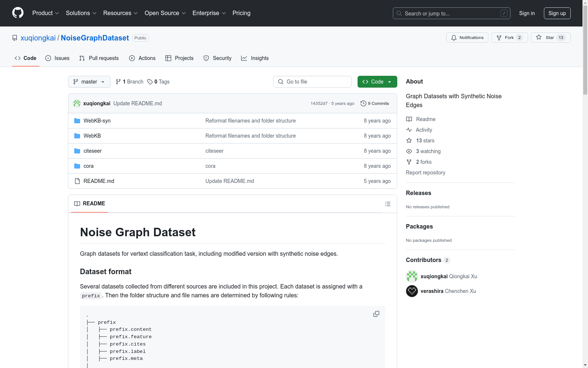Switch to the Issues tab
Image resolution: width=588 pixels, height=368 pixels.
coord(57,58)
